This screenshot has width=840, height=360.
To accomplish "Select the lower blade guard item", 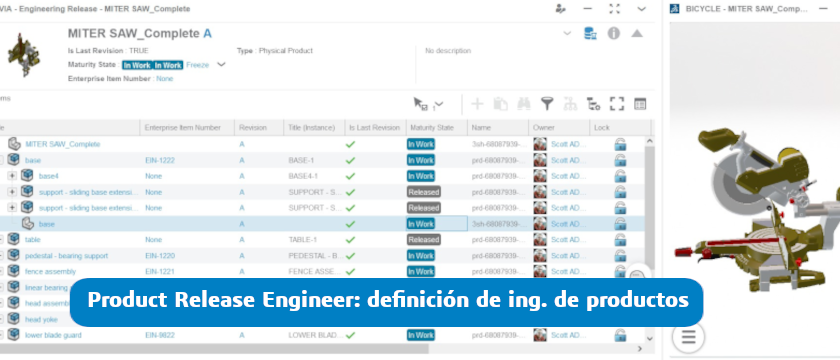I will point(53,335).
